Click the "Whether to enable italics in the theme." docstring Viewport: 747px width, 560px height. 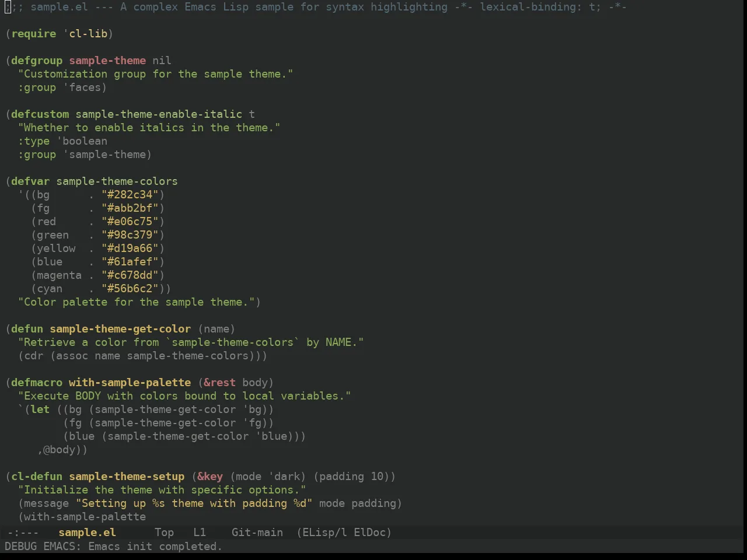point(149,127)
